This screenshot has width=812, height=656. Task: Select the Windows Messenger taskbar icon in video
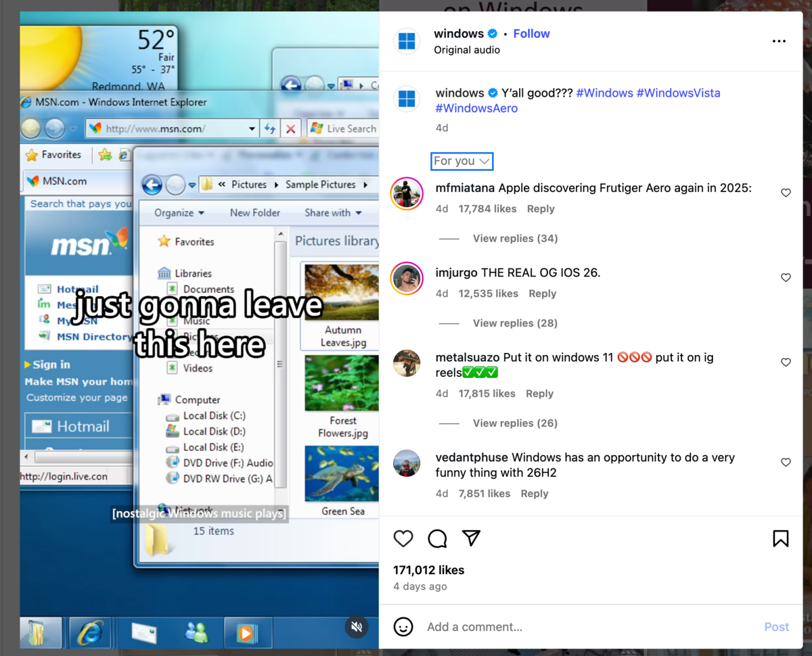pyautogui.click(x=197, y=634)
